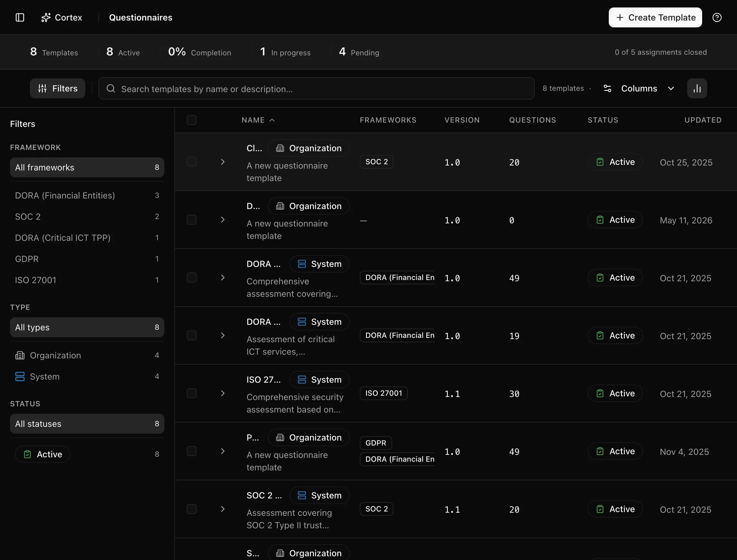Open the help question-mark icon
This screenshot has height=560, width=737.
tap(717, 17)
